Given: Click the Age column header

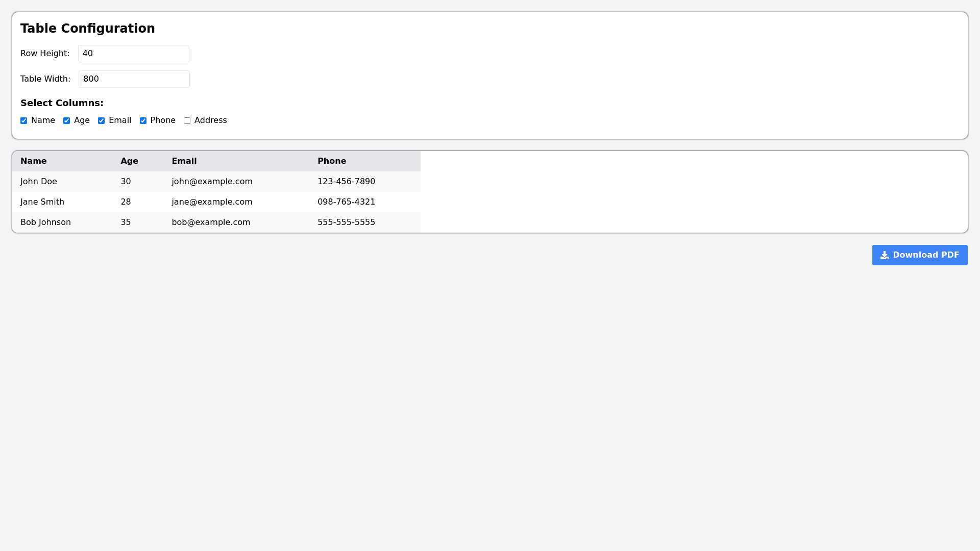Looking at the screenshot, I should pyautogui.click(x=130, y=161).
